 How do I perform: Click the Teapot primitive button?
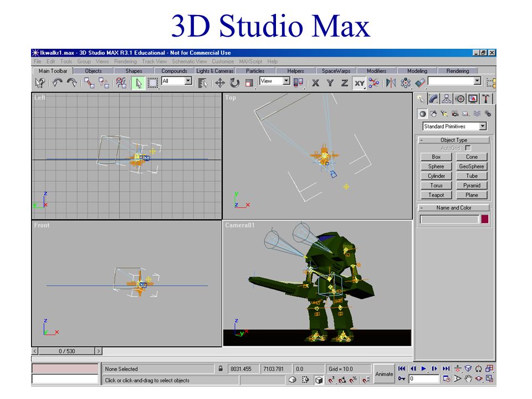pyautogui.click(x=436, y=195)
